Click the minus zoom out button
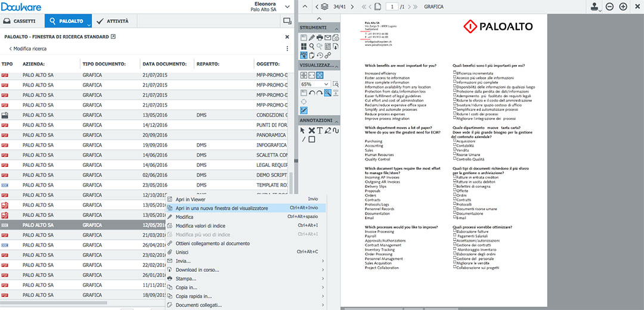 pyautogui.click(x=610, y=7)
